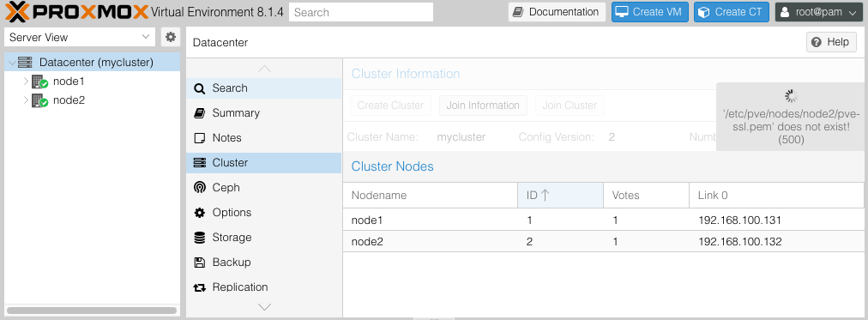
Task: Click the Join Cluster button
Action: 570,106
